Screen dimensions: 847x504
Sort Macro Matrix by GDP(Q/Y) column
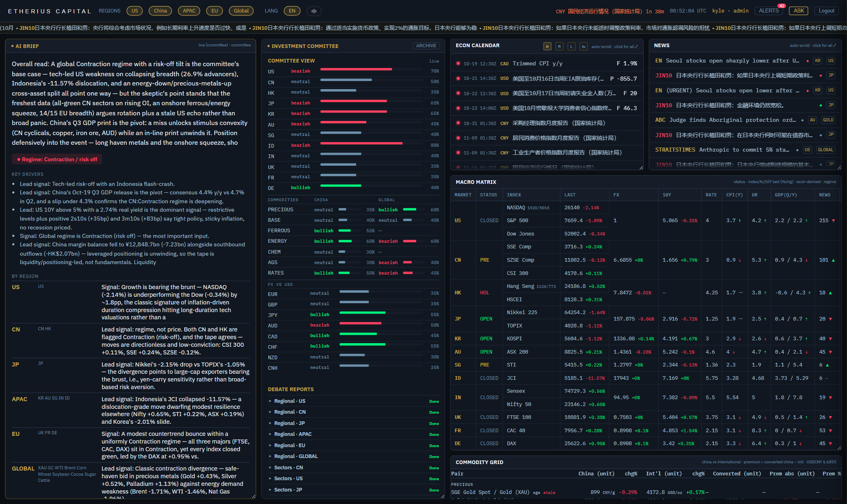(x=786, y=195)
